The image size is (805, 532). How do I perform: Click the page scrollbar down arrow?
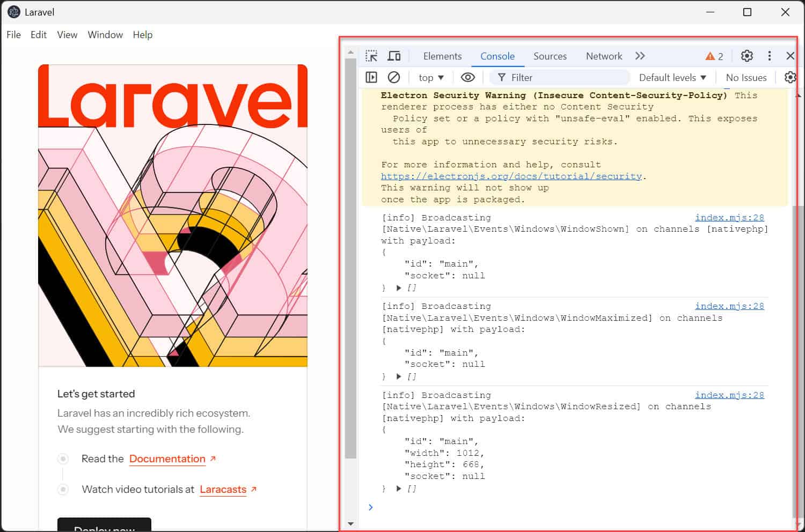[350, 524]
